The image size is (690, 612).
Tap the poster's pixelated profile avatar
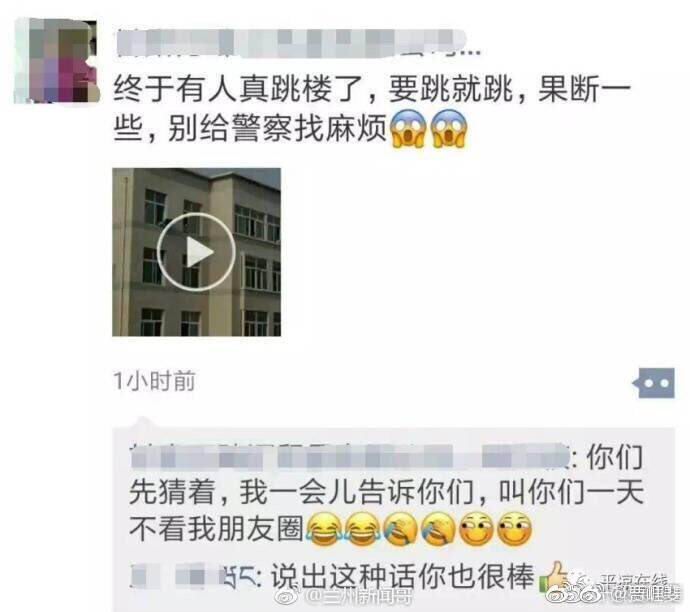click(56, 61)
